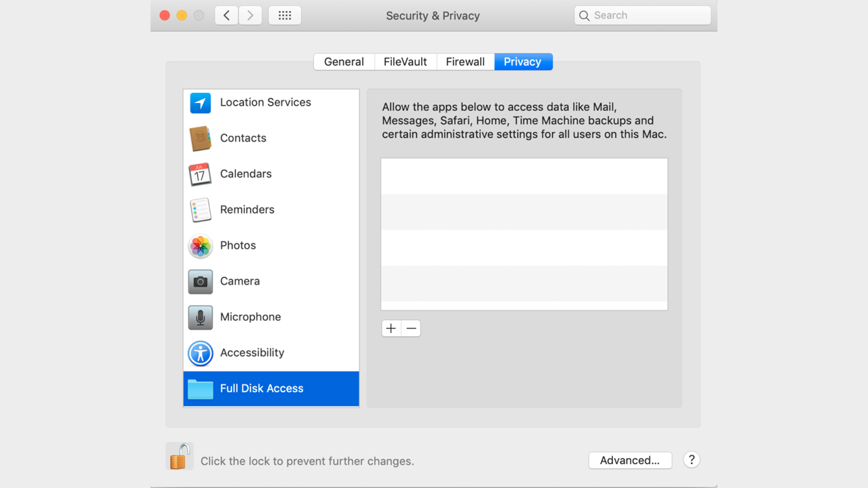Select Contacts label in the privacy list
Screen dimensions: 868x488
(x=243, y=138)
